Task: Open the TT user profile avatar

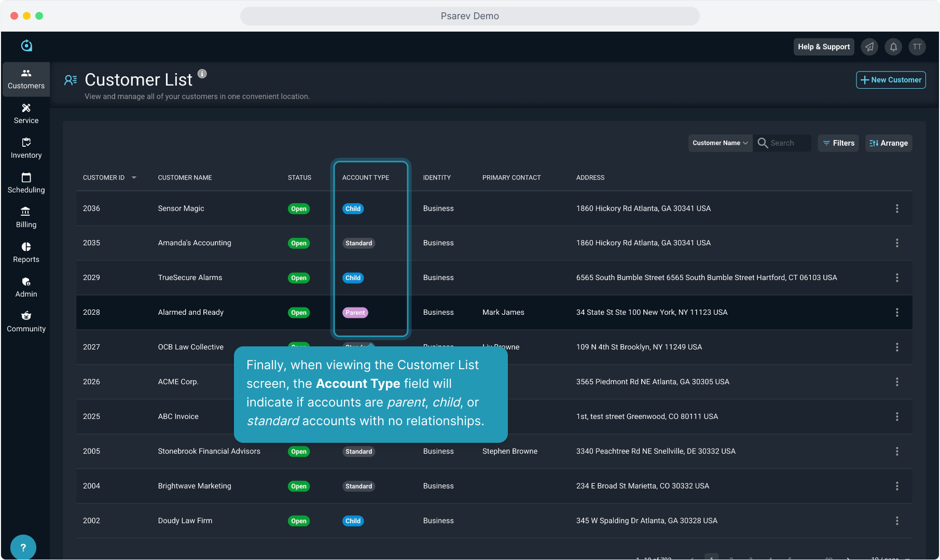Action: pyautogui.click(x=917, y=47)
